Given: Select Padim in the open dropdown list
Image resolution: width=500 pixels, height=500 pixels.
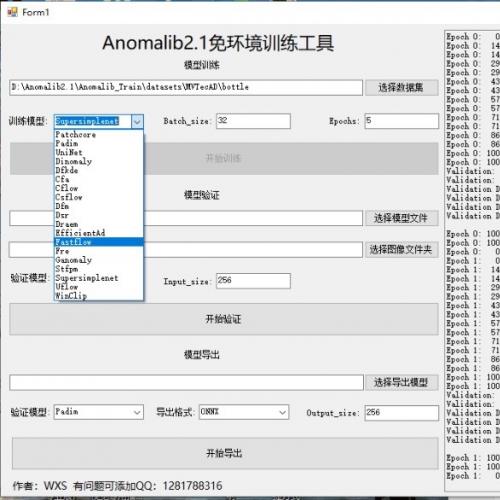Looking at the screenshot, I should coord(99,144).
